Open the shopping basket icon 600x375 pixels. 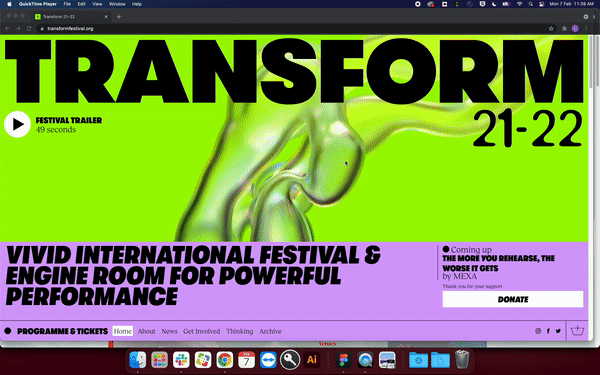tap(577, 331)
